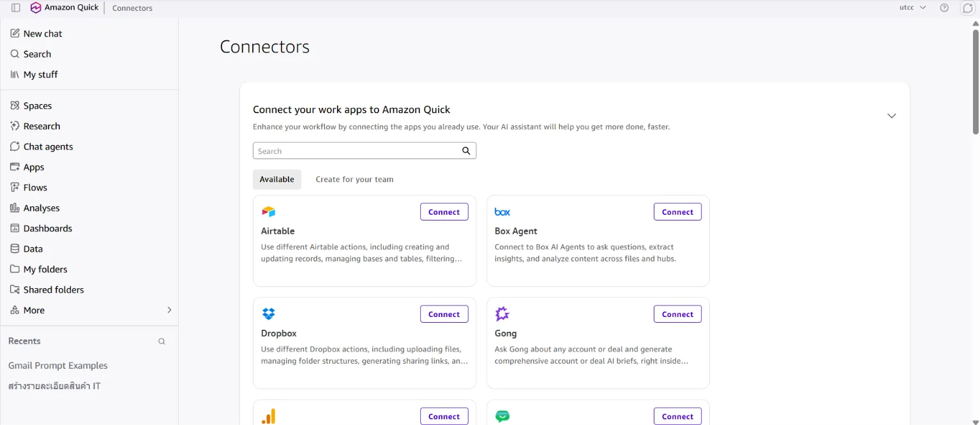Click the Connectors breadcrumb in the header

pos(132,8)
